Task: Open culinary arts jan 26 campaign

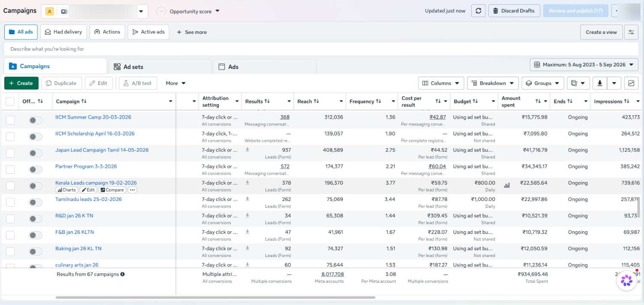Action: [77, 265]
